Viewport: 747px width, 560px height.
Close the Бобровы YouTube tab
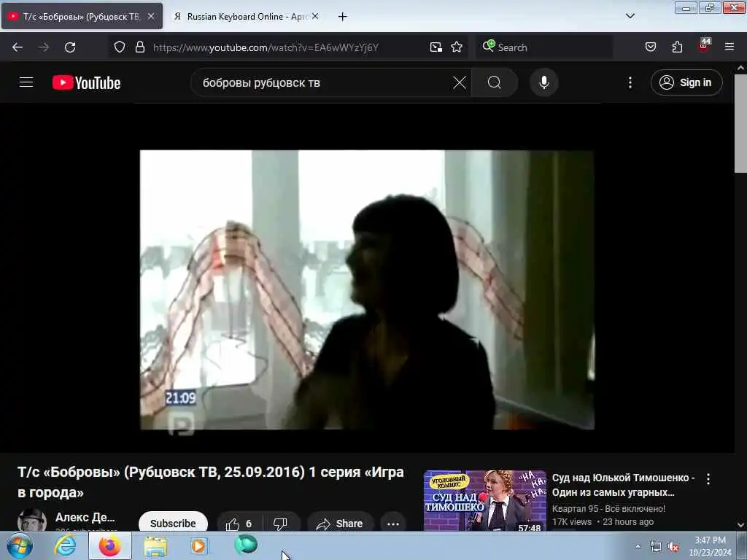point(150,16)
